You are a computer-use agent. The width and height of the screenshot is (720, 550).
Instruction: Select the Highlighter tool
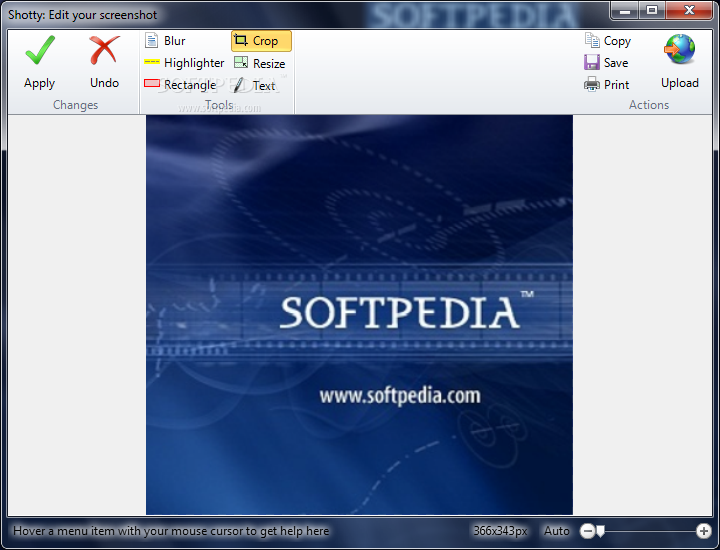coord(185,62)
